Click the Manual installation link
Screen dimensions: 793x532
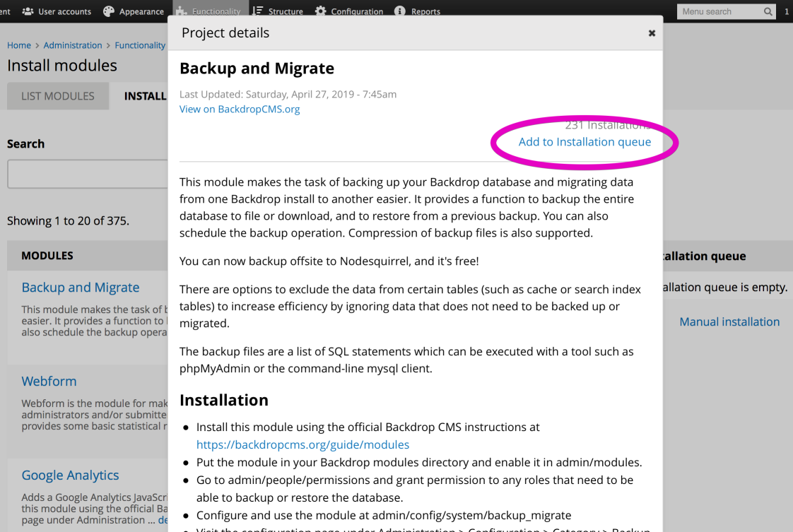tap(729, 321)
